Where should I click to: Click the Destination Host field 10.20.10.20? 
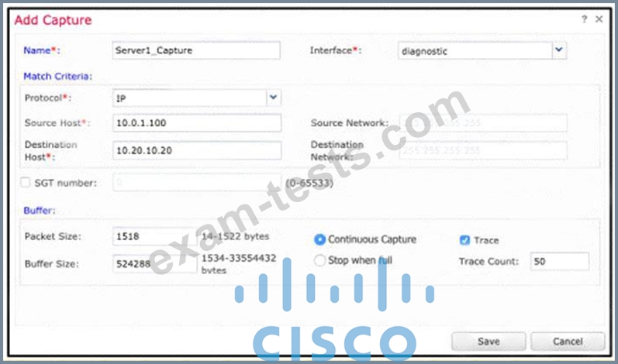[x=197, y=150]
